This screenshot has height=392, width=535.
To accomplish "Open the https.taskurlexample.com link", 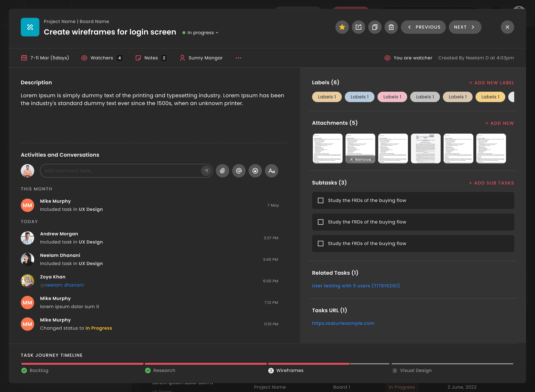I will (x=343, y=323).
